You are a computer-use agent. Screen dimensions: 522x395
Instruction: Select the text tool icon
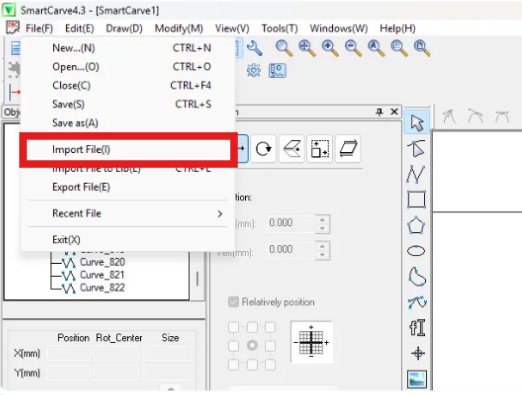[417, 327]
